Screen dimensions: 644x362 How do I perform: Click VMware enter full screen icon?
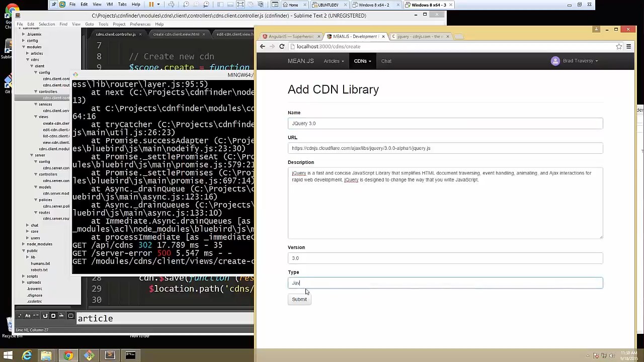pos(240,5)
